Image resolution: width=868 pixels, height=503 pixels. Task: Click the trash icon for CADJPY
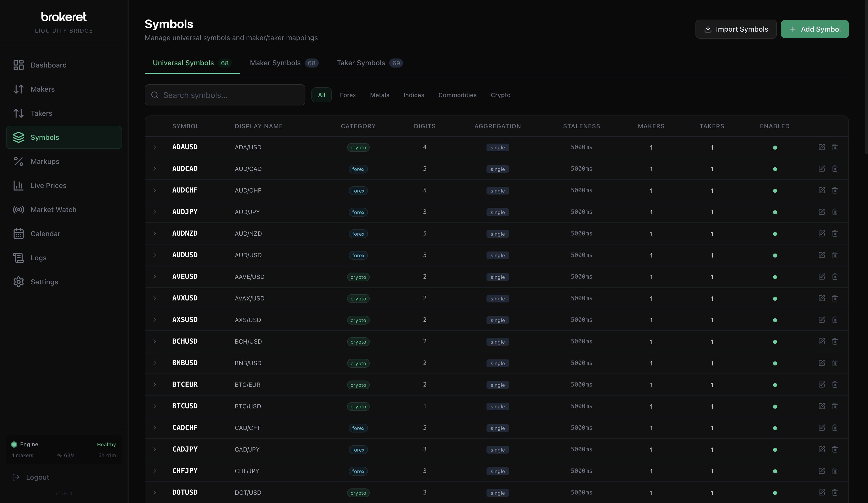click(835, 449)
